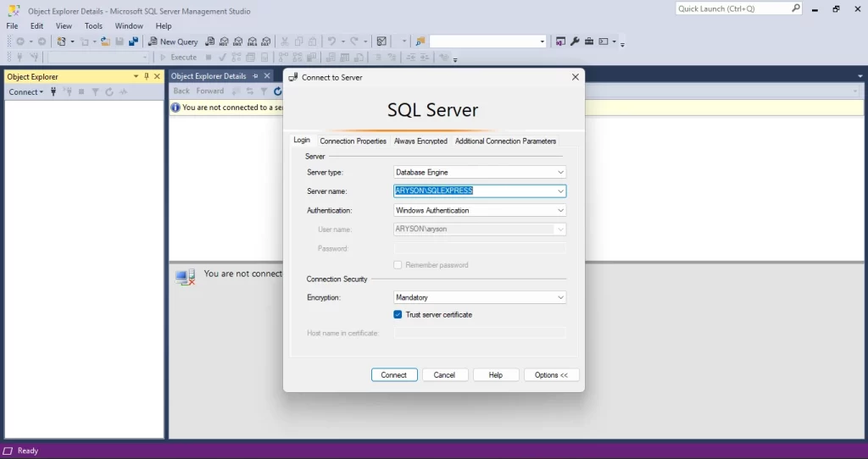The image size is (868, 459).
Task: Click the Refresh icon in Object Explorer
Action: pyautogui.click(x=109, y=91)
